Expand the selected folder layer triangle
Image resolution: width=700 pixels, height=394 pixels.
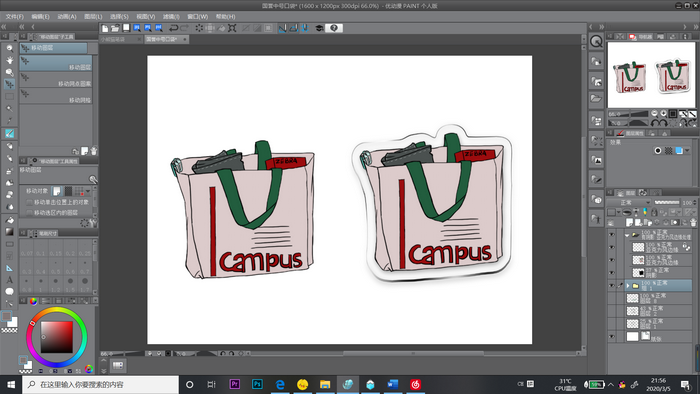[628, 285]
